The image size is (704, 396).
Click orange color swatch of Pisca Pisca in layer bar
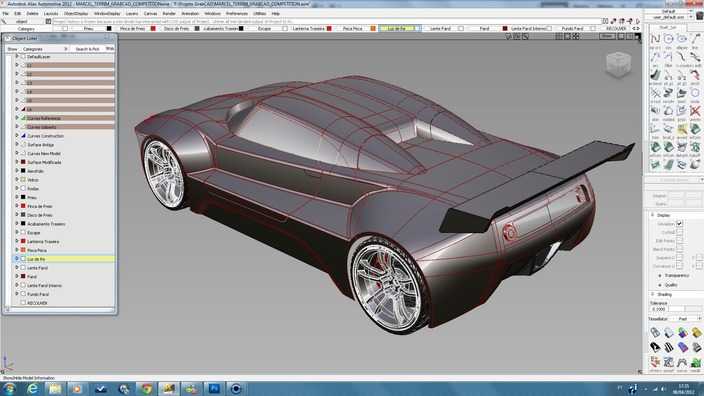pyautogui.click(x=373, y=28)
